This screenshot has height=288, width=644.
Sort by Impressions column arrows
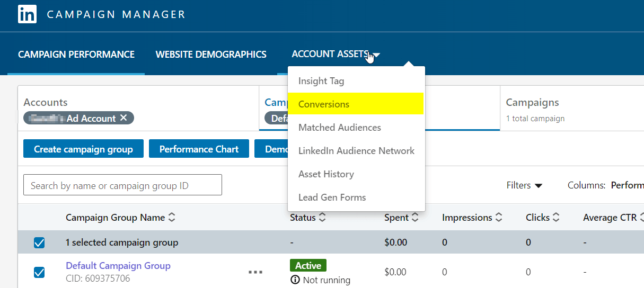499,218
